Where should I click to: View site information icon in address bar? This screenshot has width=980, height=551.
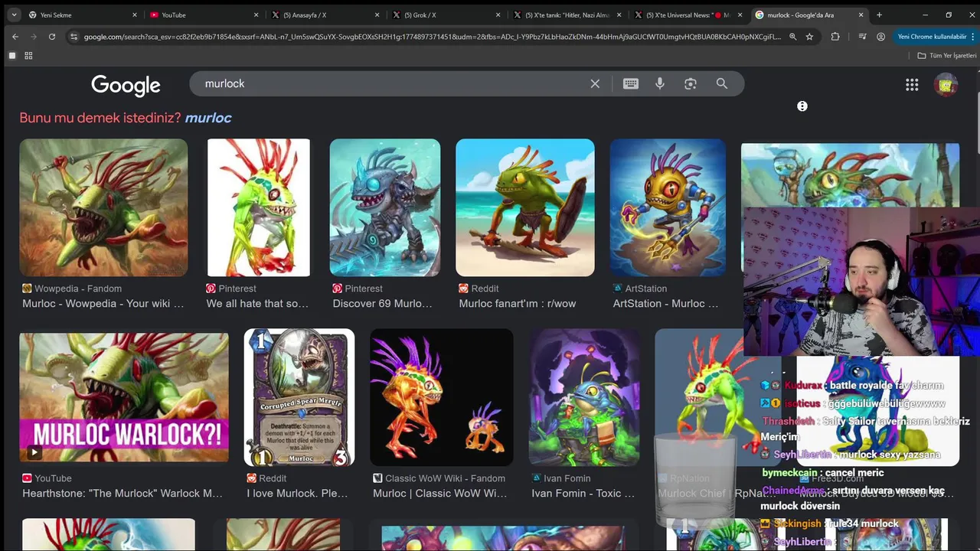(x=73, y=36)
